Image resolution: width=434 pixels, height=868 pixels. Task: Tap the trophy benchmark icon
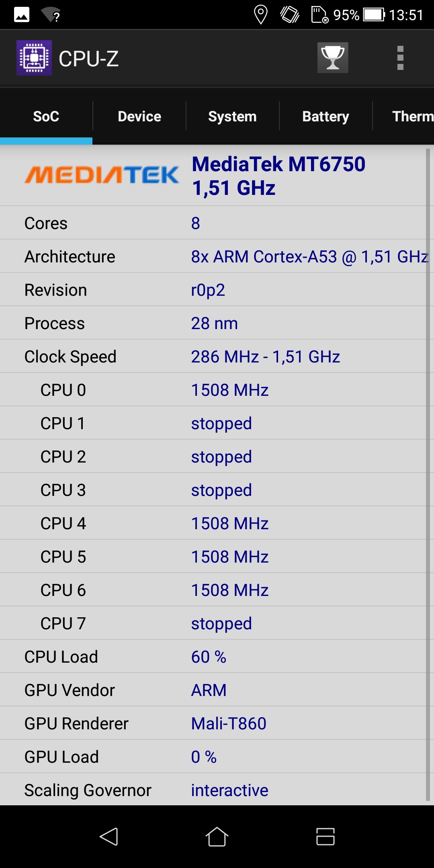tap(333, 58)
